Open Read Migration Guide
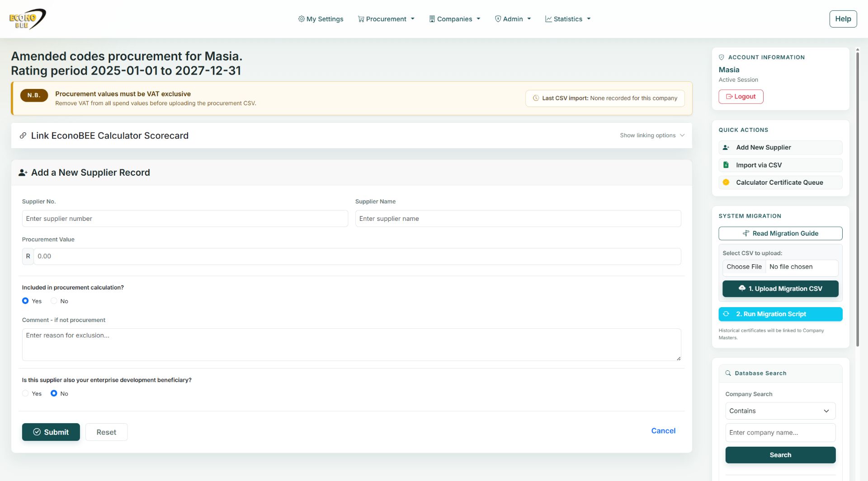The image size is (868, 481). click(x=780, y=233)
